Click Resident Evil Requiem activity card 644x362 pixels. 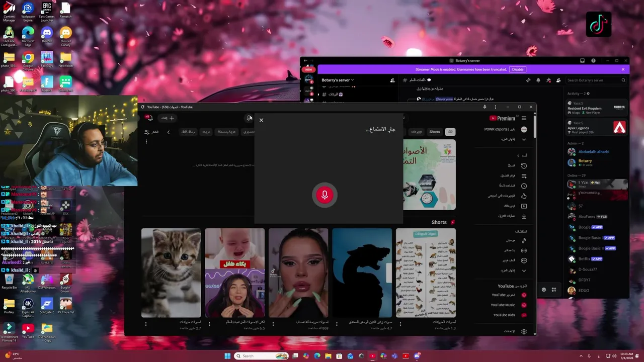tap(597, 108)
